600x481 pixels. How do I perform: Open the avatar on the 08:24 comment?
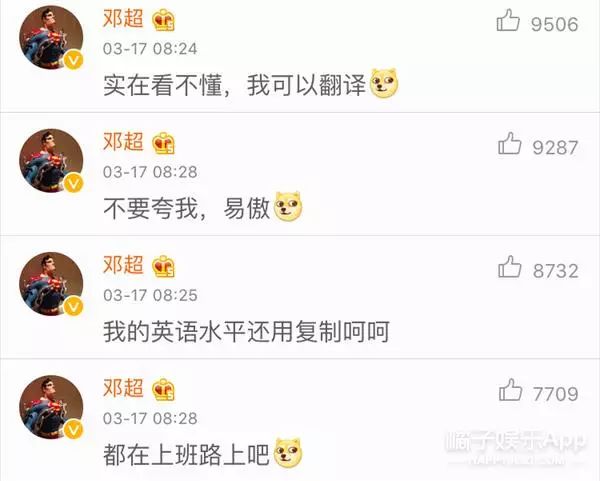51,38
